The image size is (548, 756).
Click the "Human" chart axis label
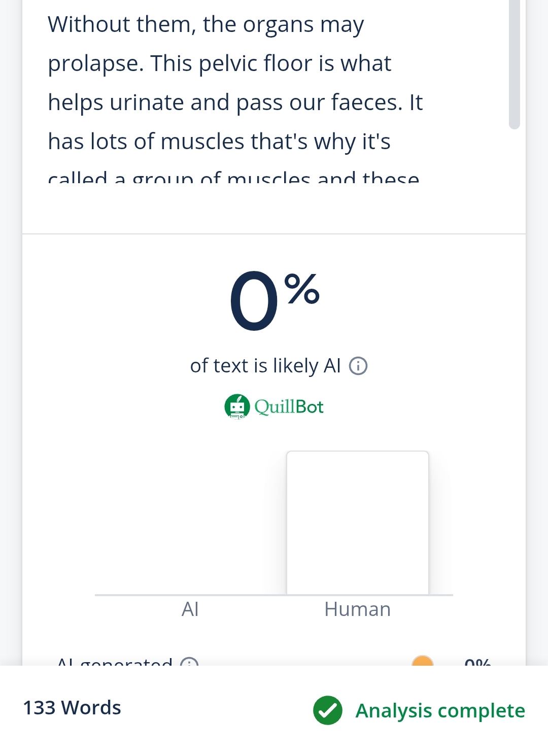point(358,609)
